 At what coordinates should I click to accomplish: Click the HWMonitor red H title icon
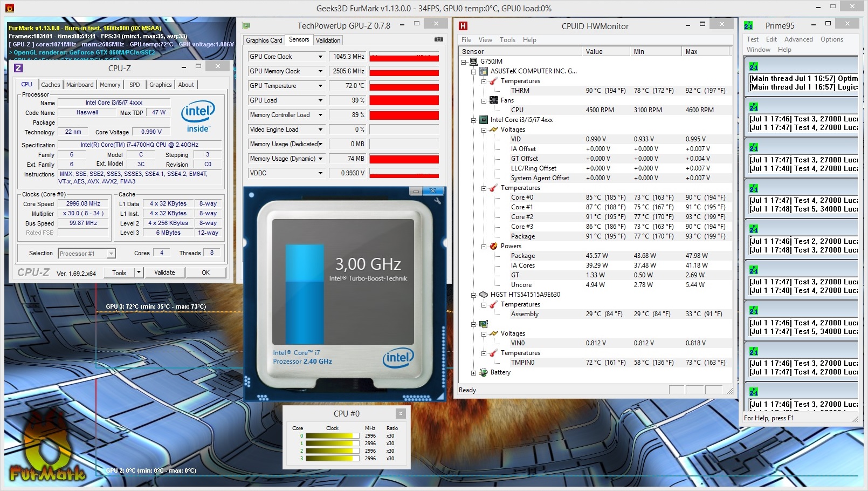pyautogui.click(x=463, y=26)
